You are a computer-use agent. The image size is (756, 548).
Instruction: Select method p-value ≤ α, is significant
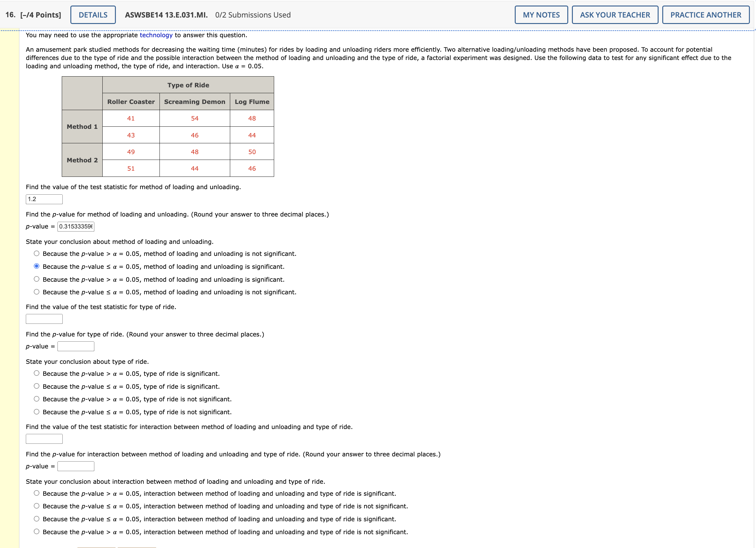37,266
